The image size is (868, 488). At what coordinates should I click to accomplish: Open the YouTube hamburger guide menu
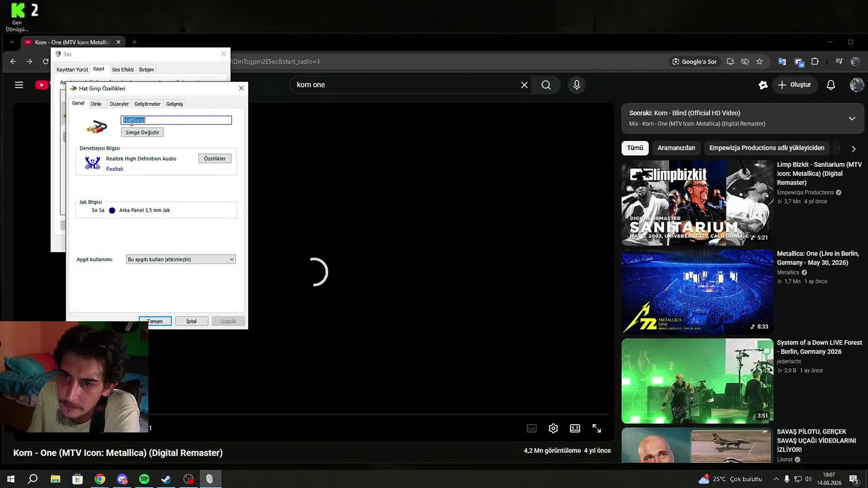click(19, 85)
